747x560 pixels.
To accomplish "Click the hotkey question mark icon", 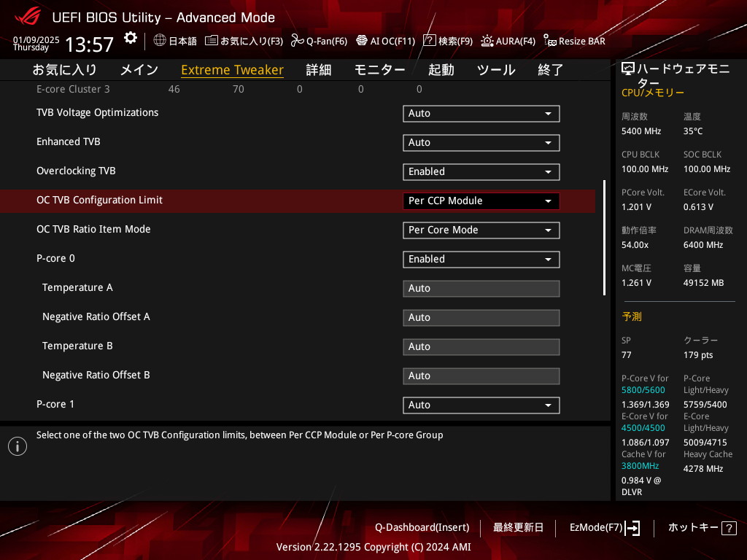I will 729,528.
